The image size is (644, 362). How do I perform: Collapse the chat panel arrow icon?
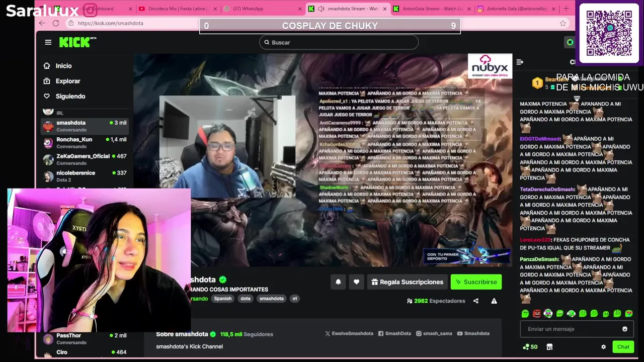tap(520, 62)
